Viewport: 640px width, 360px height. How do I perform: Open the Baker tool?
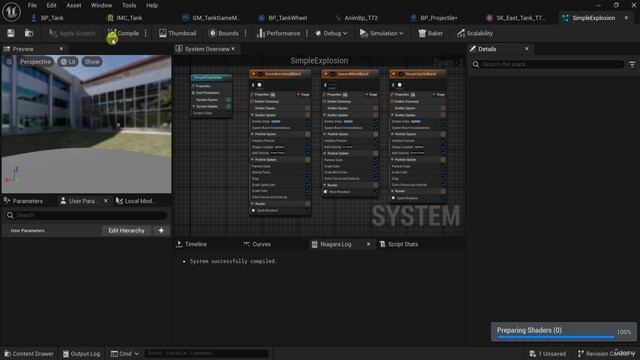click(430, 33)
